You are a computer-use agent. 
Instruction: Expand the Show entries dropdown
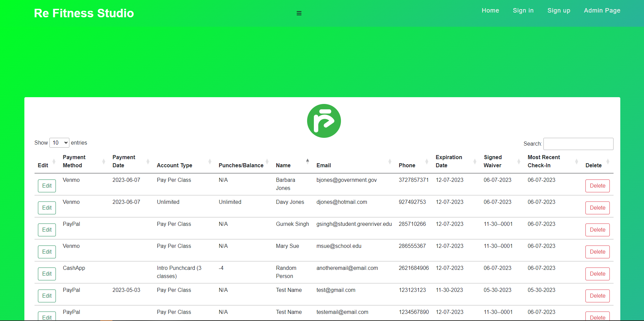(x=59, y=143)
